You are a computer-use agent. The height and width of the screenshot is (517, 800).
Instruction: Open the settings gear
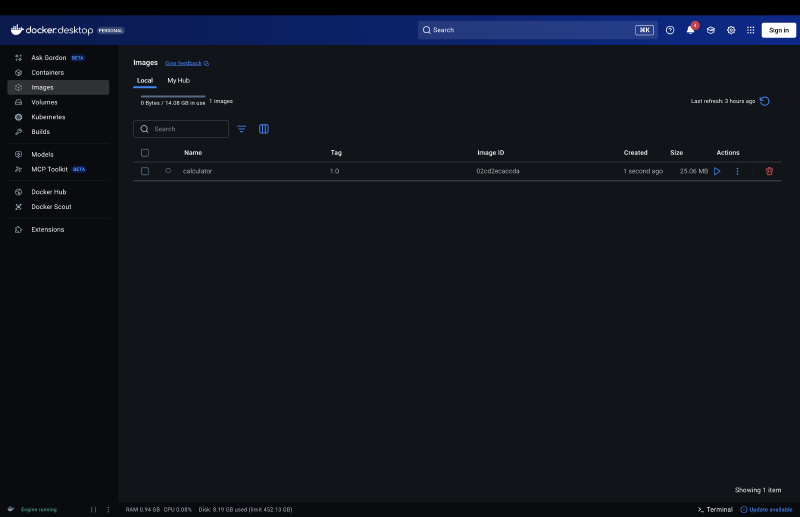click(x=731, y=30)
